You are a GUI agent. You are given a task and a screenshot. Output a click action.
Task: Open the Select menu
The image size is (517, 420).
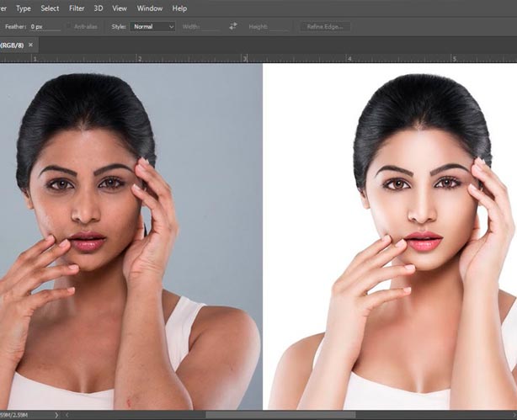(x=50, y=8)
